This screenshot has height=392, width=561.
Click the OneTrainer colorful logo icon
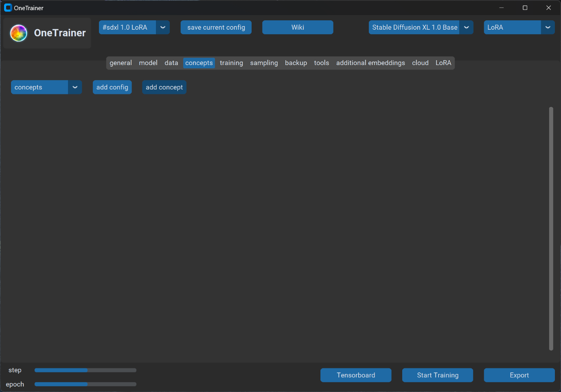19,33
